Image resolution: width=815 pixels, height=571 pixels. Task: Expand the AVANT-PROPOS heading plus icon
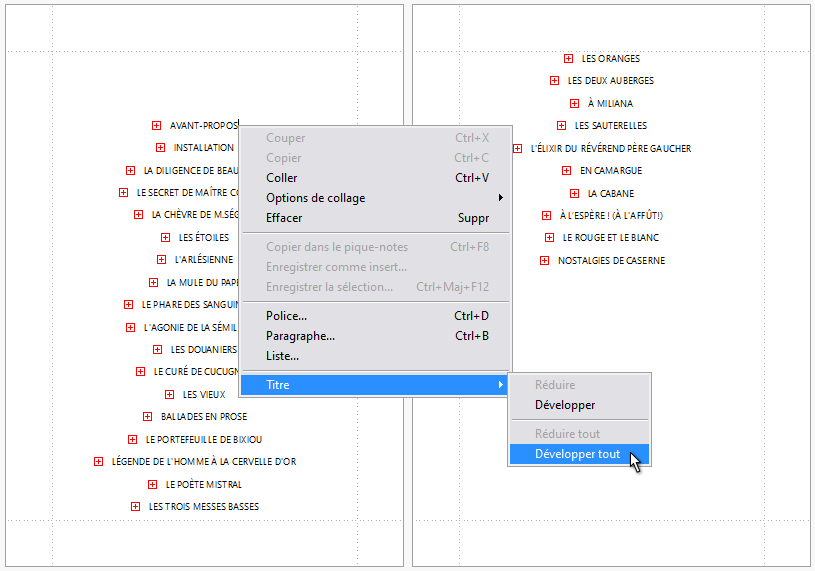[156, 126]
